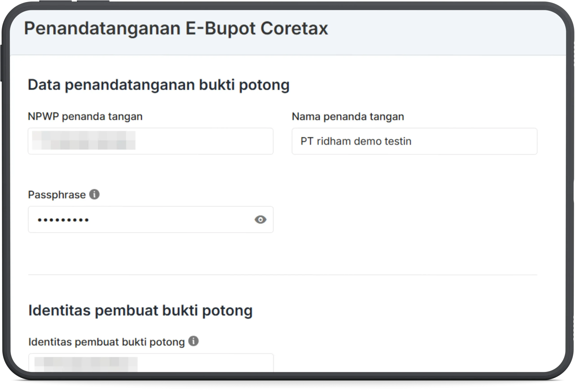Expand the NPWP penanda tangan field options
Image resolution: width=575 pixels, height=392 pixels.
pyautogui.click(x=150, y=141)
